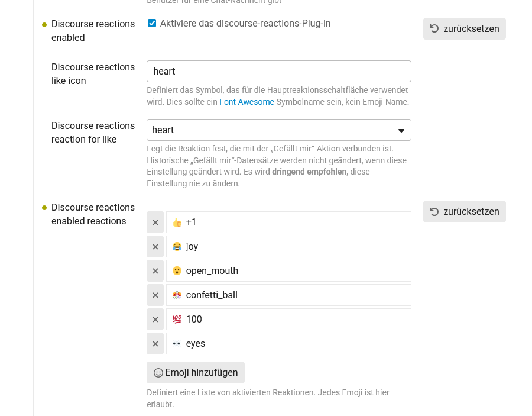Remove the confetti_ball reaction entry
The width and height of the screenshot is (532, 416).
155,295
